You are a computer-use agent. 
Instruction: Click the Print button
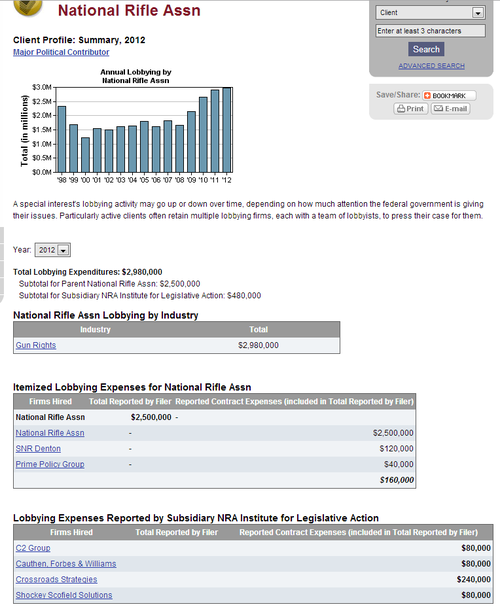(x=411, y=109)
